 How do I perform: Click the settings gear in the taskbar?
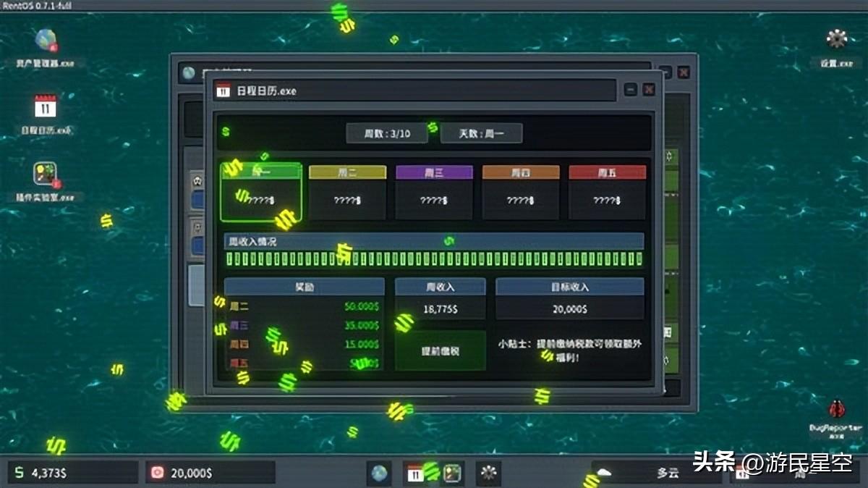tap(489, 473)
